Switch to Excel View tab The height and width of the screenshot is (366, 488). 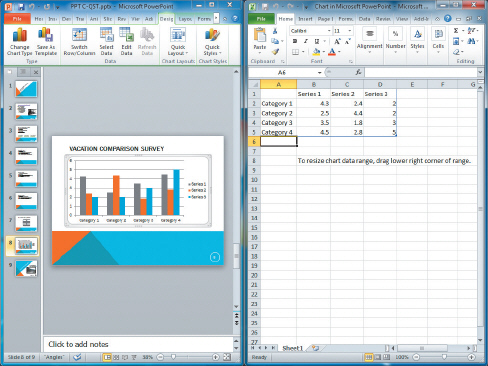[x=402, y=19]
